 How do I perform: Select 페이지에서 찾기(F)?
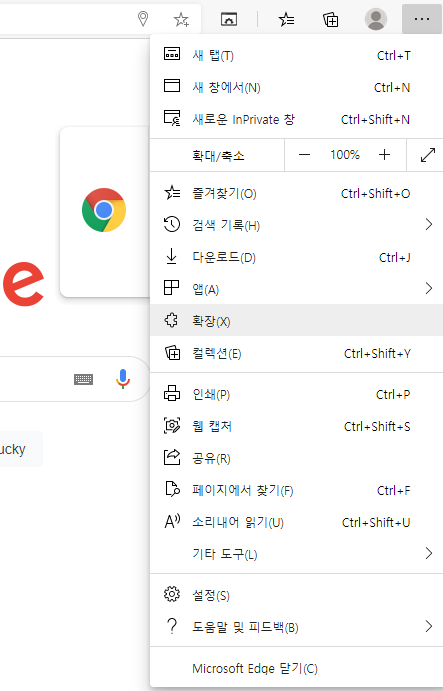[296, 490]
